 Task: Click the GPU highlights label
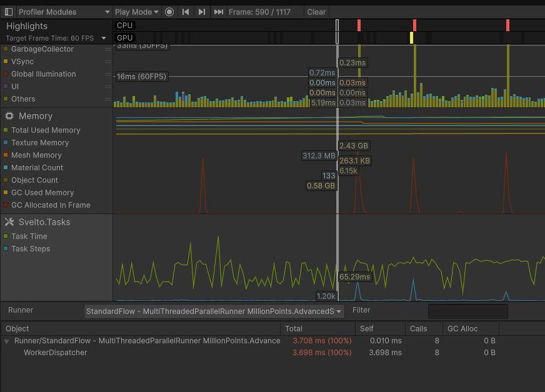[x=124, y=38]
